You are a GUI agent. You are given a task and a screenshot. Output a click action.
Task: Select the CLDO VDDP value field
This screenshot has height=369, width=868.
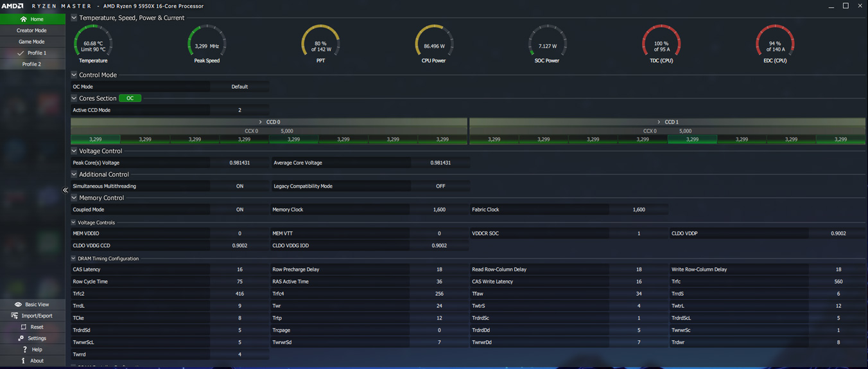838,233
